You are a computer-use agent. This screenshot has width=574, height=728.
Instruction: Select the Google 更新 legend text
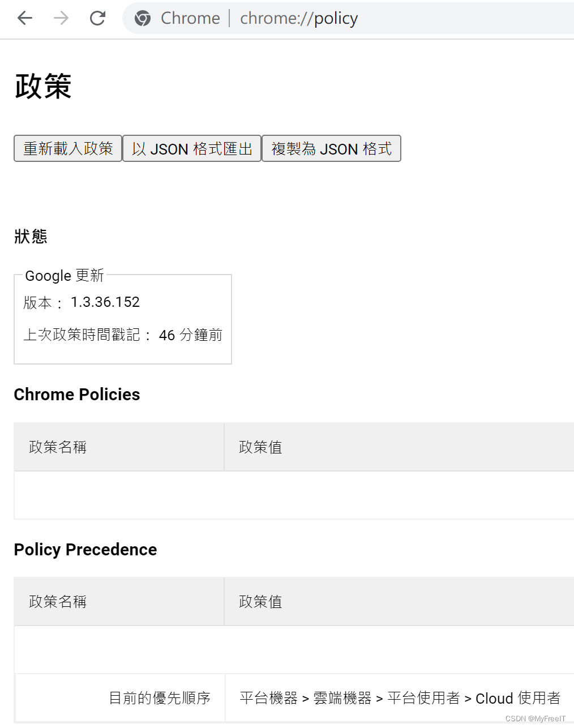(65, 276)
